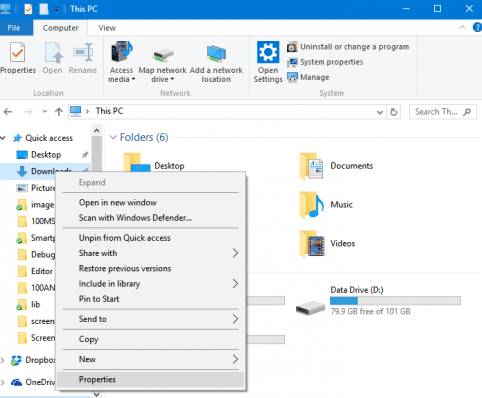482x398 pixels.
Task: Click the This PC address bar
Action: [227, 112]
